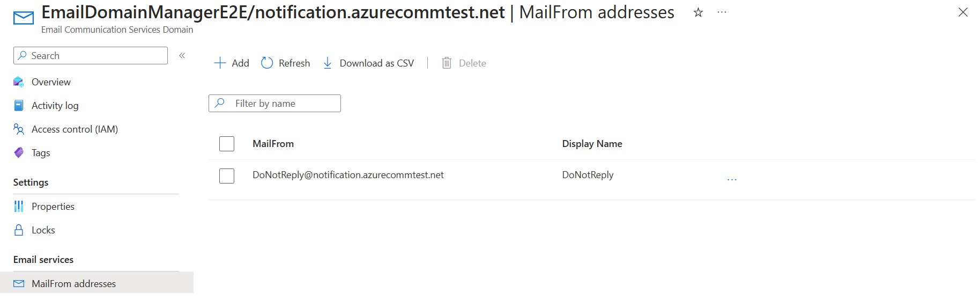Image resolution: width=980 pixels, height=308 pixels.
Task: Click the Tags icon in sidebar
Action: [x=19, y=153]
